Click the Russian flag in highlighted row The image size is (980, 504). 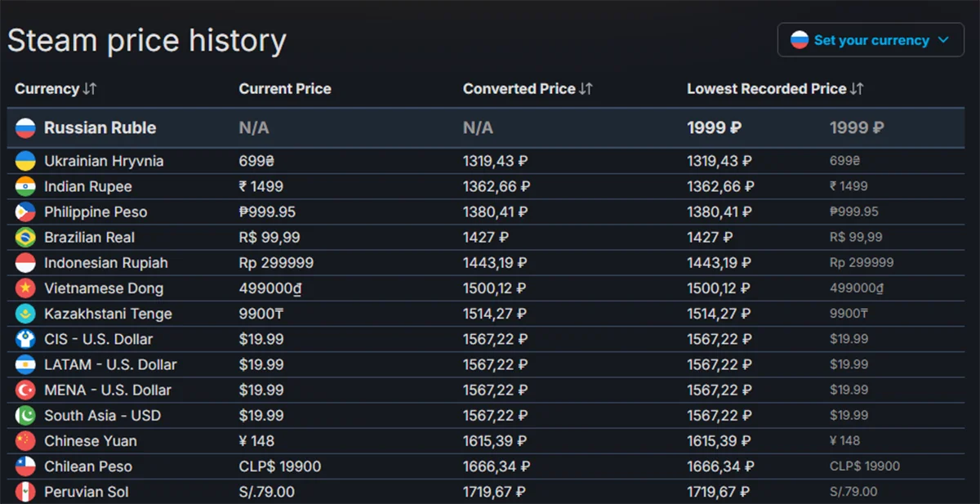pyautogui.click(x=25, y=127)
